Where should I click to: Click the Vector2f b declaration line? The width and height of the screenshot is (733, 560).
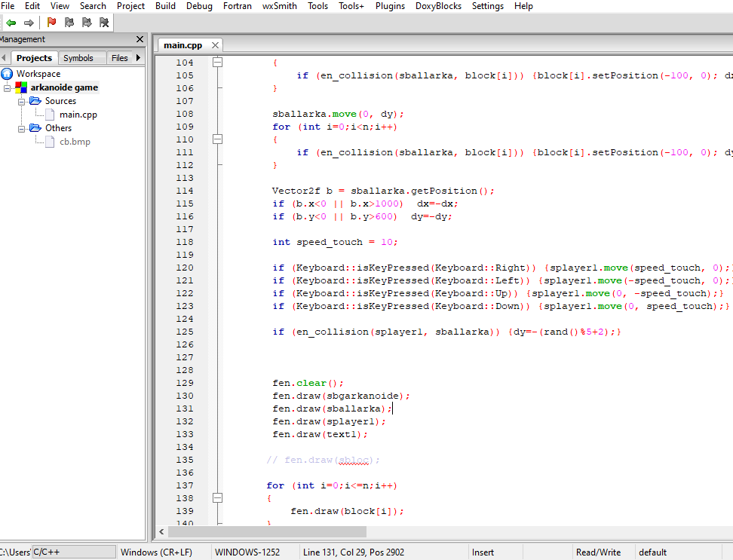[x=383, y=191]
